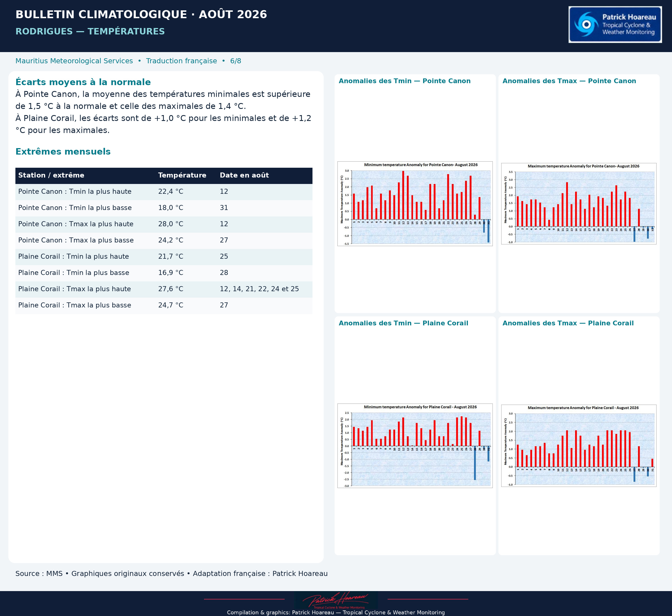Click the 'Anomalies des Tmin — Plaine Corail' heading

(x=403, y=323)
